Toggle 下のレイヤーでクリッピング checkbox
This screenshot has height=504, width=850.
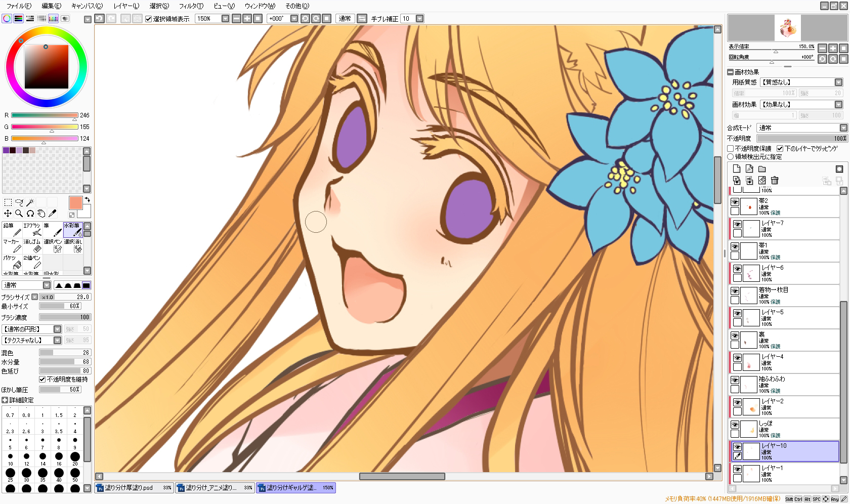780,149
